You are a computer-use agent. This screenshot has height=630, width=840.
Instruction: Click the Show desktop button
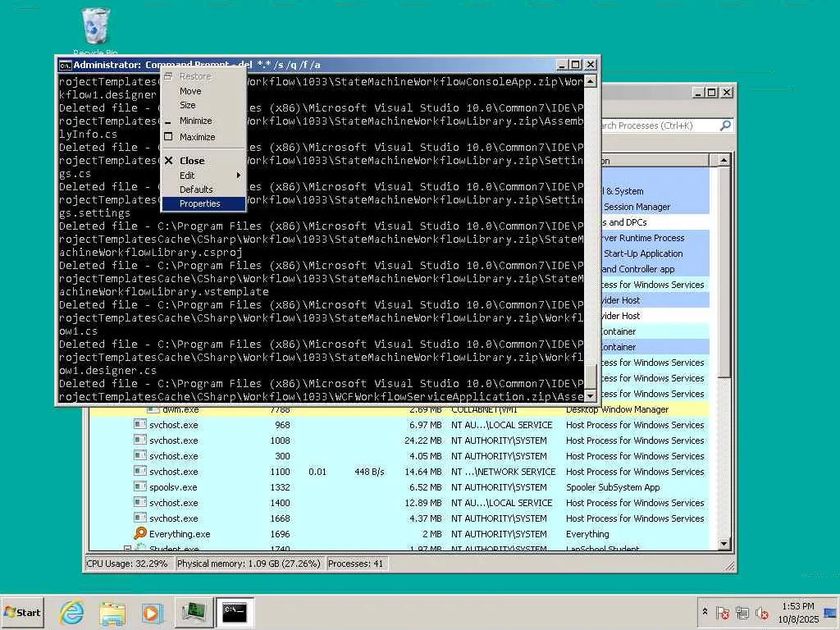[831, 613]
